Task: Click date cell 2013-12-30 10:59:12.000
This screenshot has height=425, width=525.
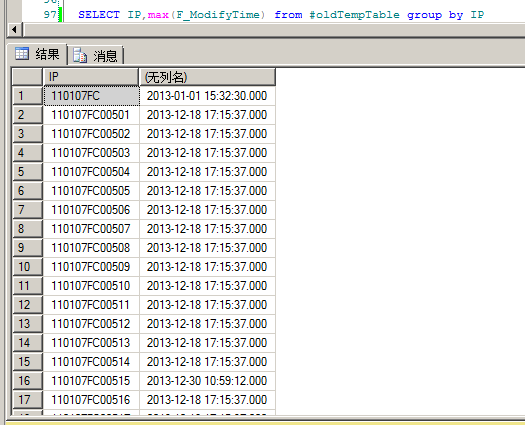Action: [x=207, y=381]
